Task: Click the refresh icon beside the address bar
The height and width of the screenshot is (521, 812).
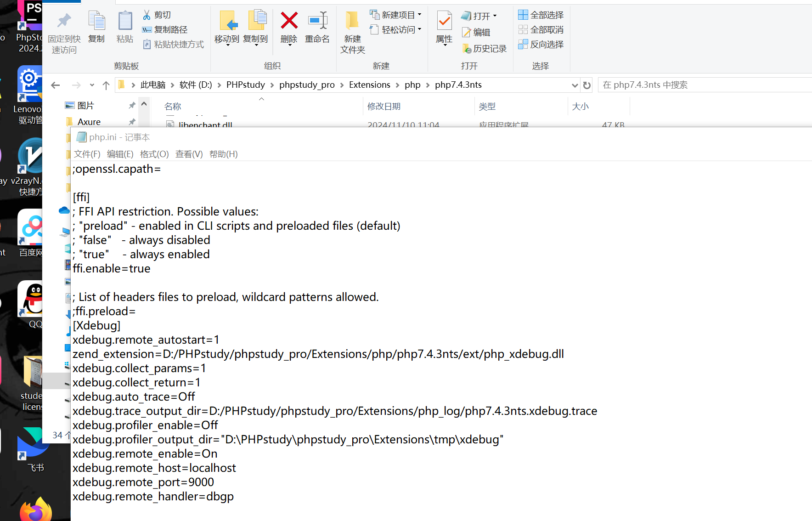Action: pos(586,85)
